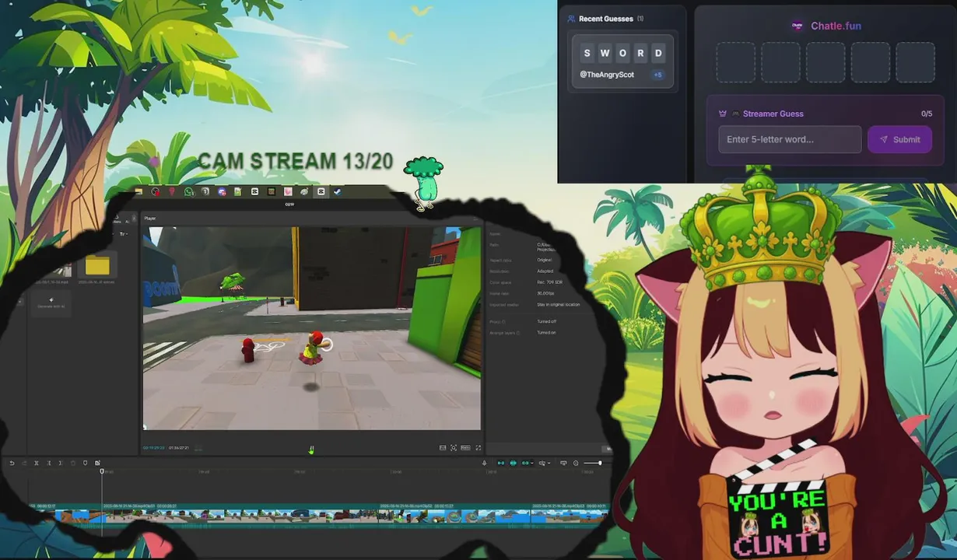The height and width of the screenshot is (560, 957).
Task: Click the microphone record voiceover icon
Action: tap(484, 463)
